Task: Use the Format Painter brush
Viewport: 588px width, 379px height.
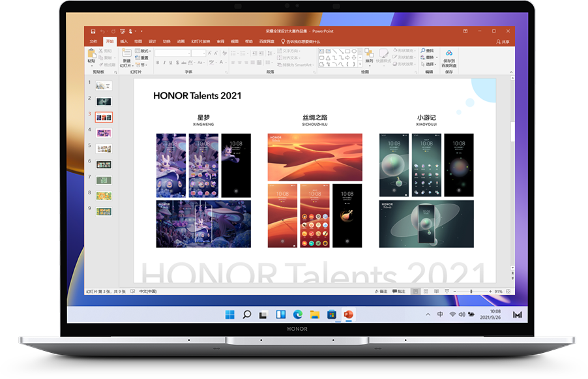Action: pos(108,65)
